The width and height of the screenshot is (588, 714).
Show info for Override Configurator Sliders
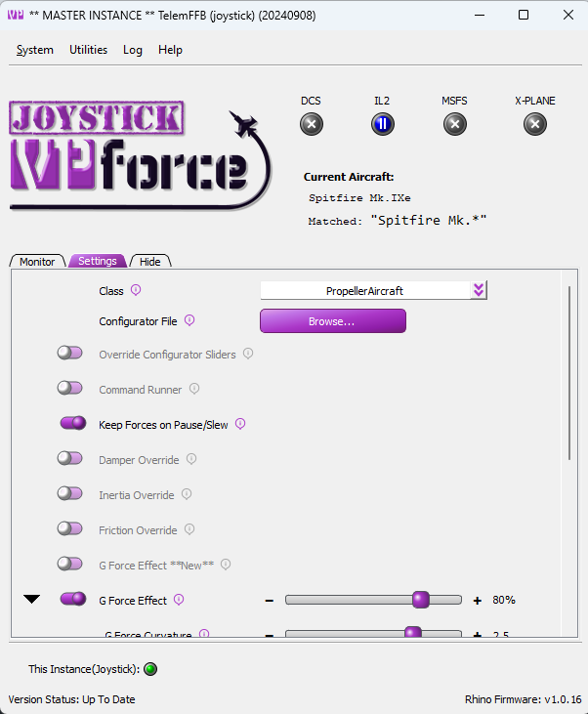pyautogui.click(x=248, y=354)
